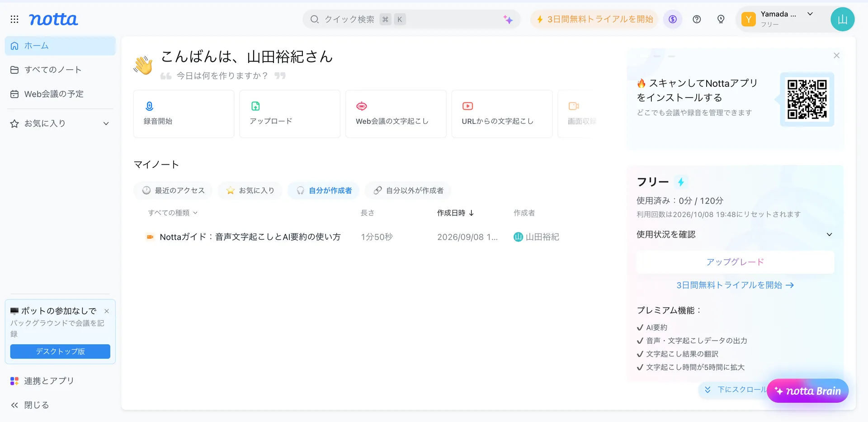
Task: Click the AI sparkle icon in search bar
Action: tap(508, 19)
